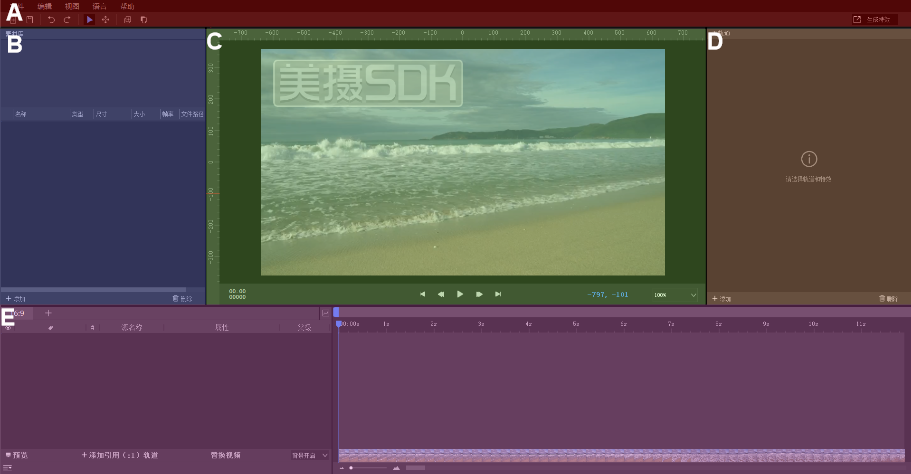Screen dimensions: 911x474
Task: Click the timeline zoom in large mountain icon
Action: click(x=396, y=468)
